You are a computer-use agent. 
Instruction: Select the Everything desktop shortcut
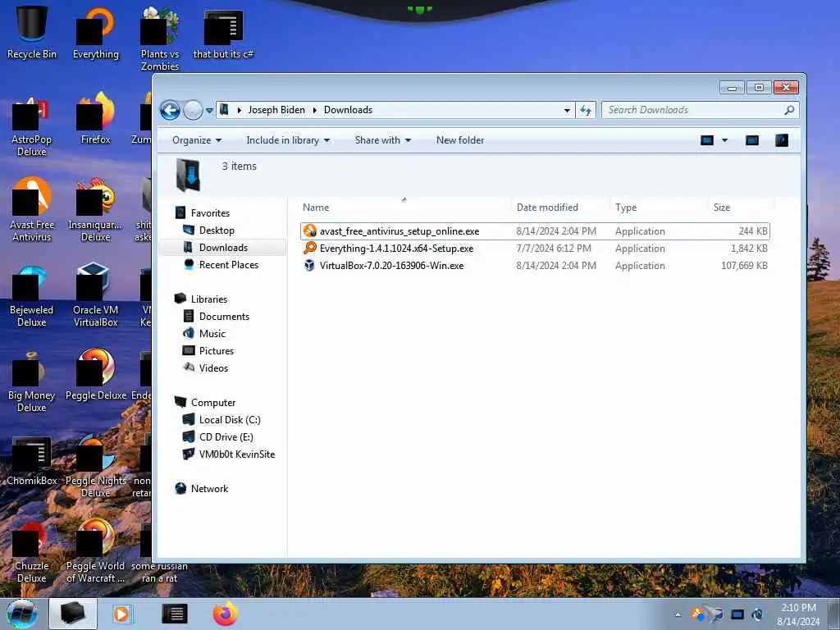96,32
